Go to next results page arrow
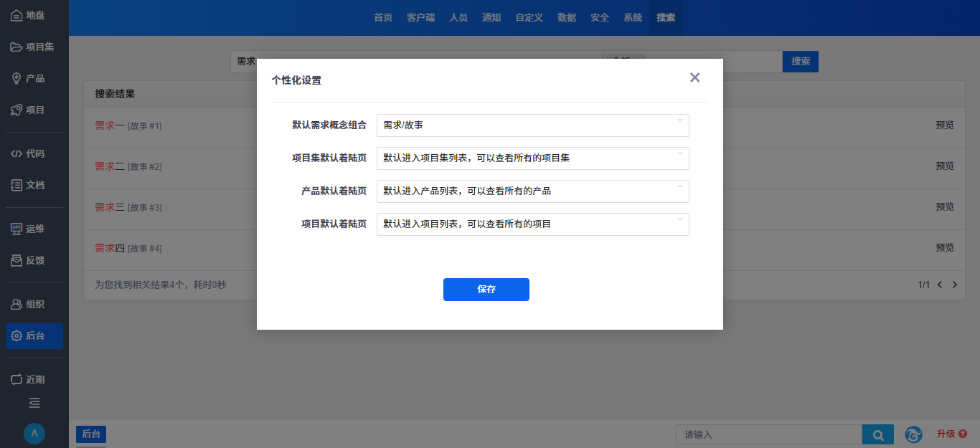This screenshot has height=448, width=980. tap(954, 285)
